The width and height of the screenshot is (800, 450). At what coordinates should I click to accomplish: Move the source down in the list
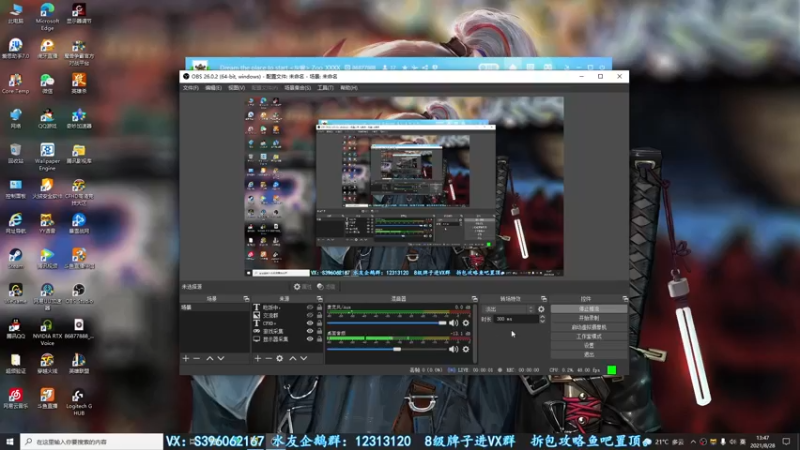pyautogui.click(x=304, y=359)
